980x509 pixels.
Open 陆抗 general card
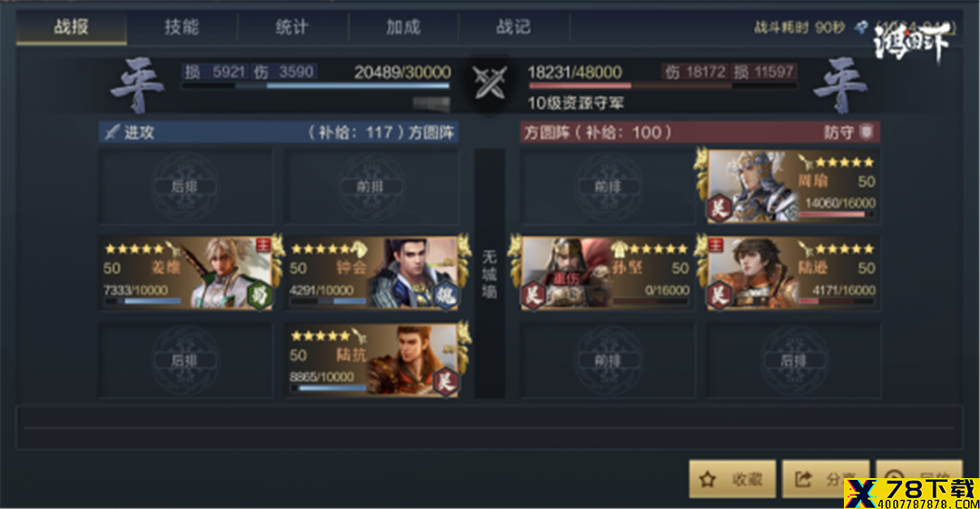[x=373, y=359]
